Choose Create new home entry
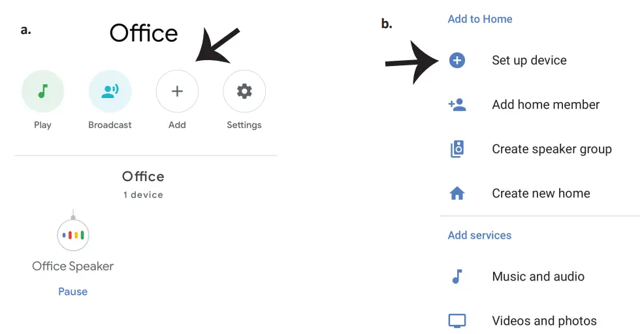This screenshot has width=644, height=334. [x=541, y=193]
